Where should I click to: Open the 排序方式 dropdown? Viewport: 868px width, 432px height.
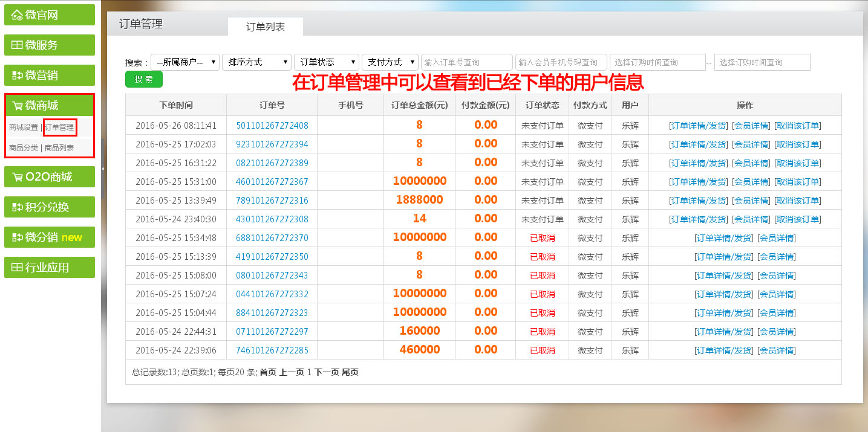(256, 62)
